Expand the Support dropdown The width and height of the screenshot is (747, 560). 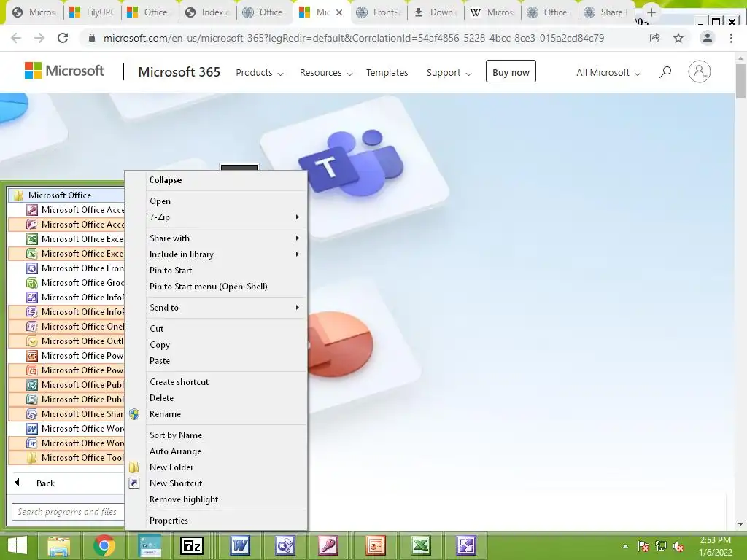tap(449, 73)
